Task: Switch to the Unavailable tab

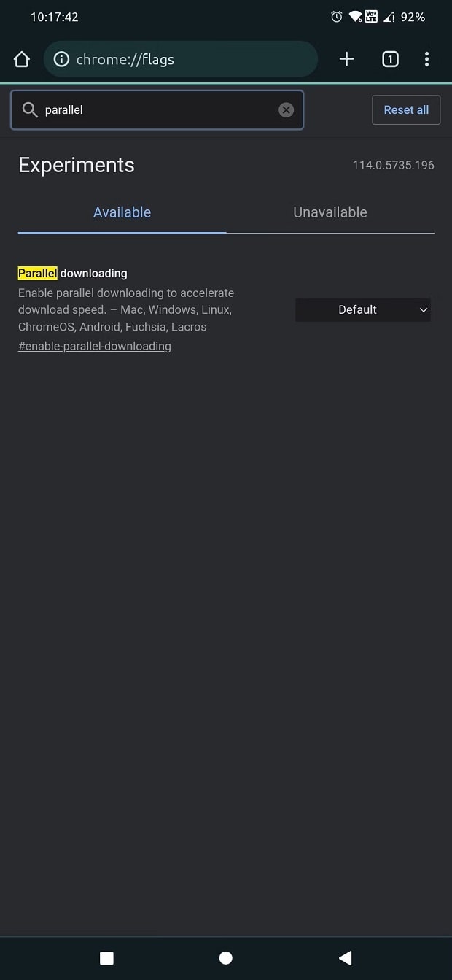Action: point(330,212)
